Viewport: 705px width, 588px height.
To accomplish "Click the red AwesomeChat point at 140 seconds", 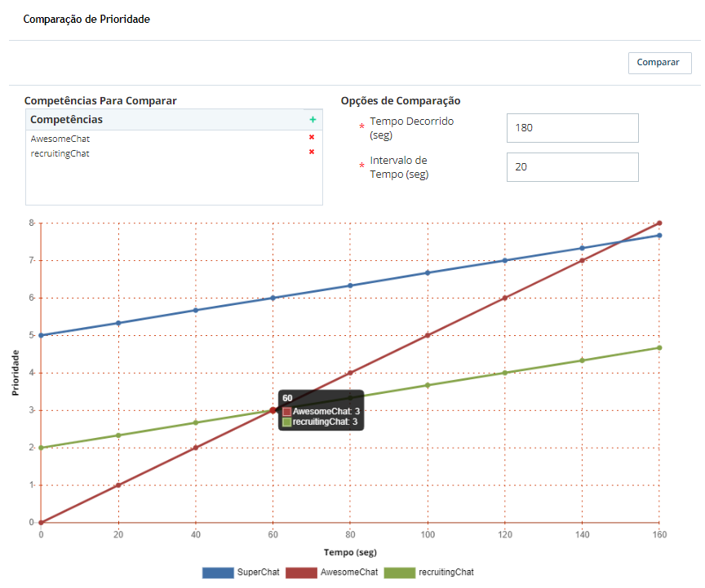I will click(583, 261).
